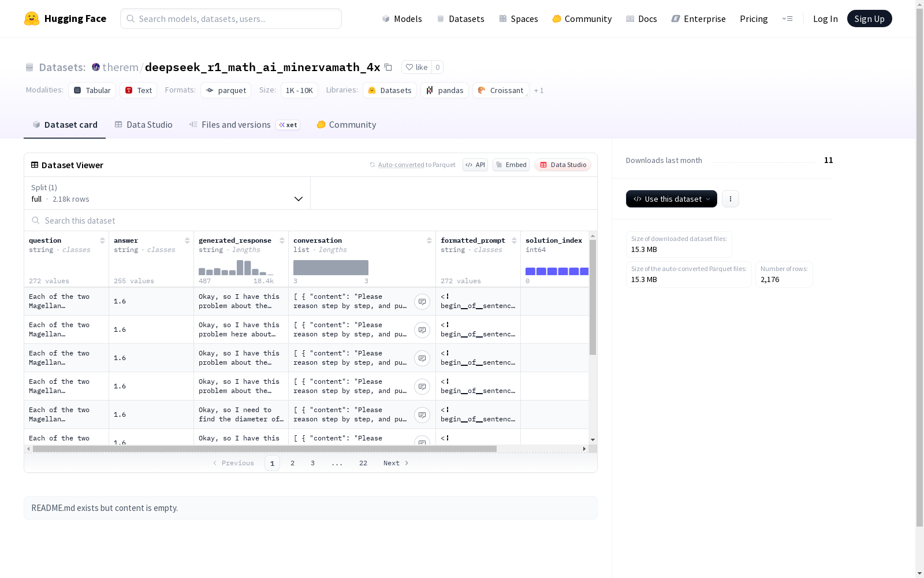Click the Sign Up button
The width and height of the screenshot is (924, 578).
(x=869, y=18)
